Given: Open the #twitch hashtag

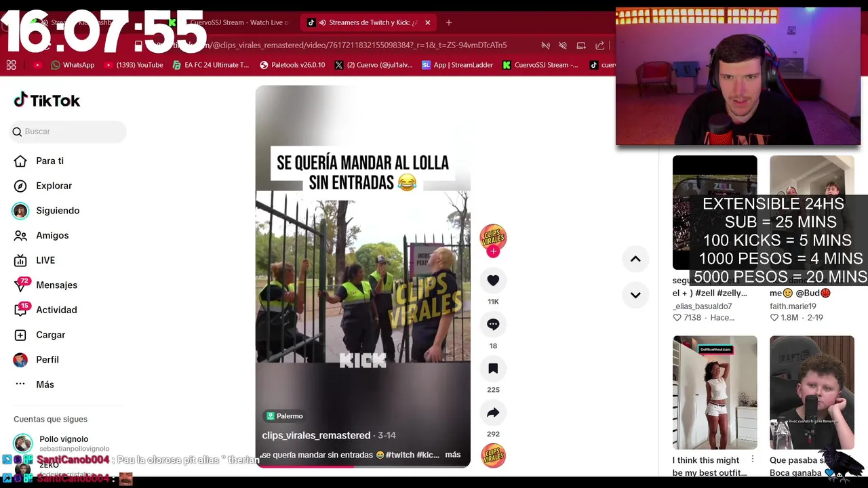Looking at the screenshot, I should pyautogui.click(x=399, y=455).
